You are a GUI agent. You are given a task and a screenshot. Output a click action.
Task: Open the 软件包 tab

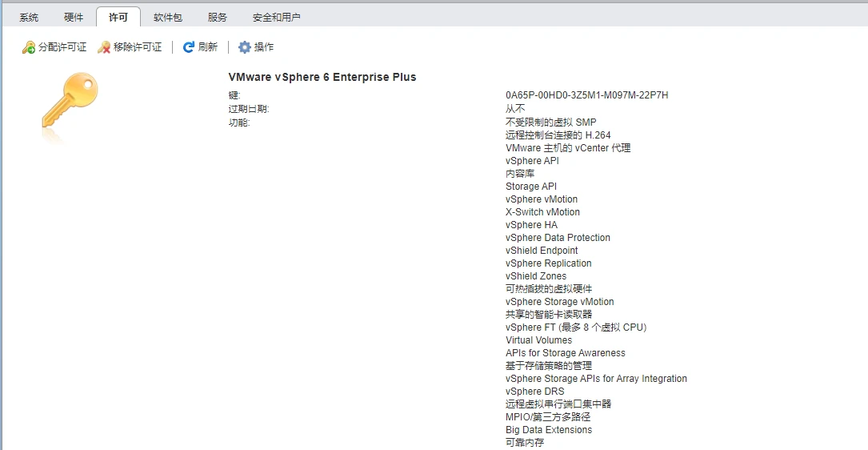click(168, 17)
